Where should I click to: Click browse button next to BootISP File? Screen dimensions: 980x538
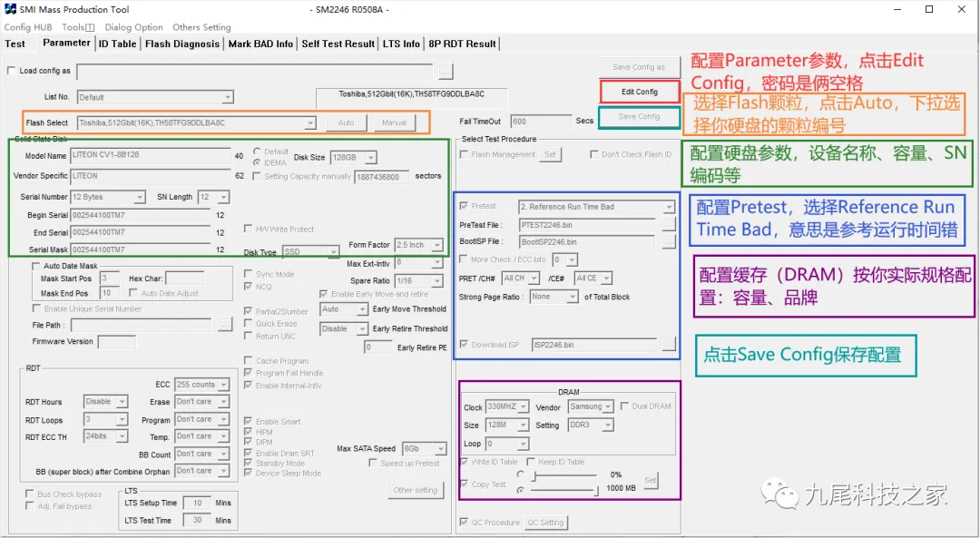(669, 242)
